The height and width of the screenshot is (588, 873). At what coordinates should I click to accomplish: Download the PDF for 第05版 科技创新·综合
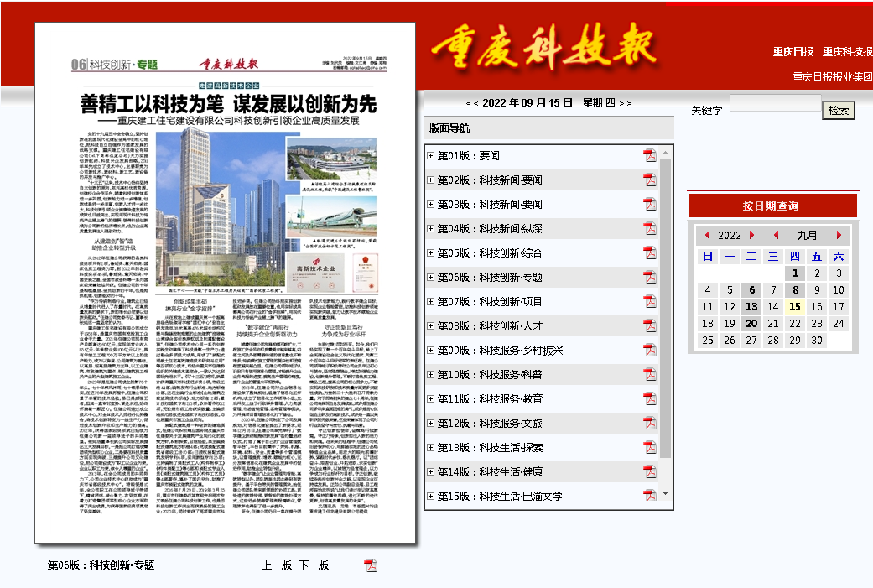coord(650,252)
